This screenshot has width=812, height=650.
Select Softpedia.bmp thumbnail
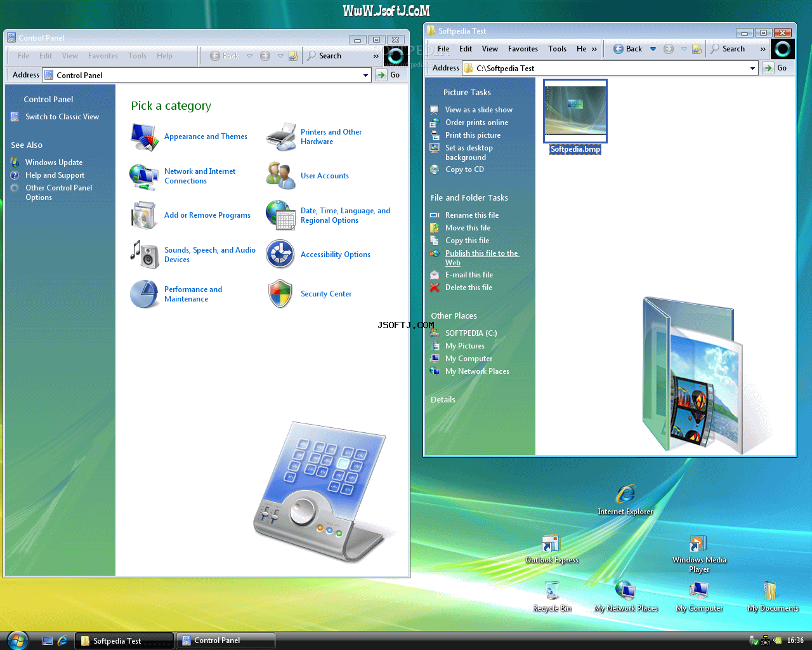point(575,111)
